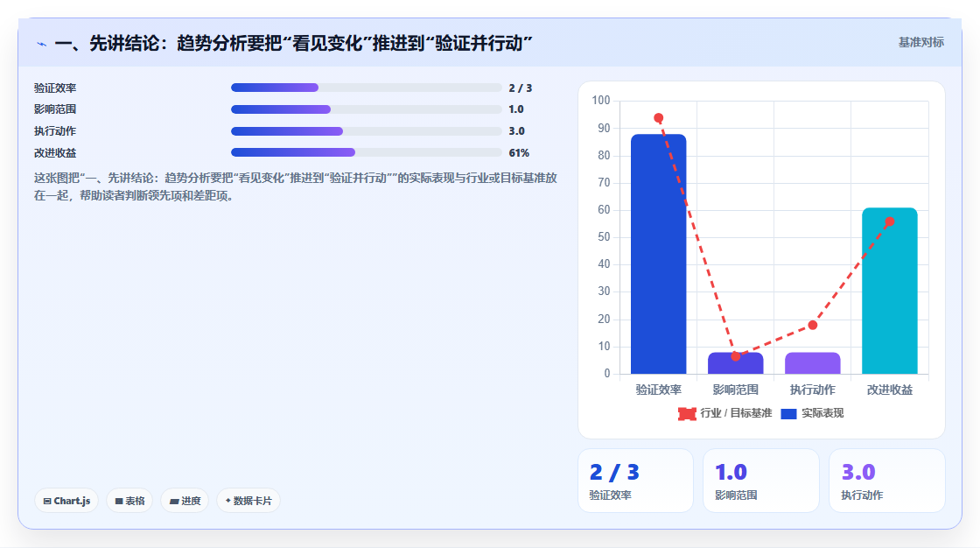This screenshot has height=548, width=980.
Task: Click the purple 执行动作 bar in chart
Action: [813, 363]
